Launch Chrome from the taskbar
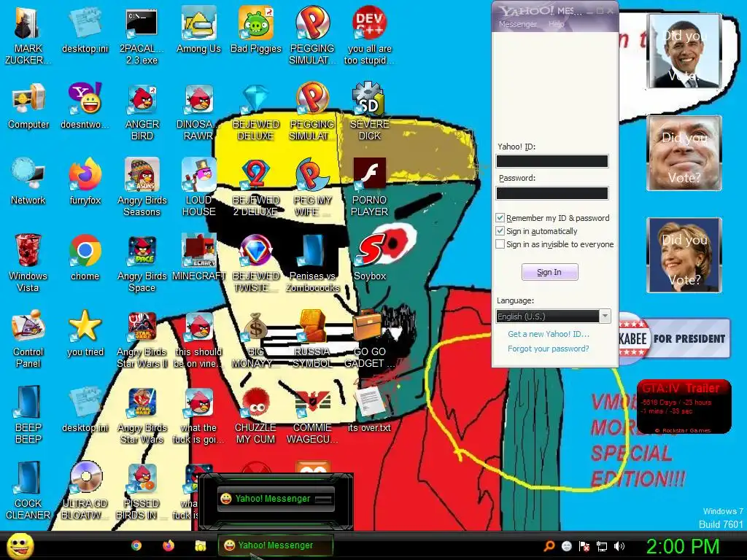This screenshot has height=560, width=747. [136, 545]
